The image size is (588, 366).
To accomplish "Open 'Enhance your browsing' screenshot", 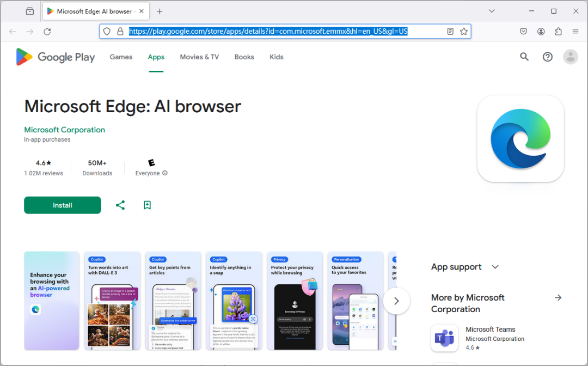I will click(x=52, y=301).
